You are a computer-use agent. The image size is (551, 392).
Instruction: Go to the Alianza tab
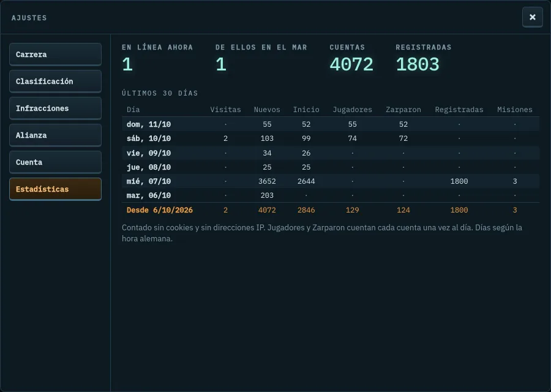[55, 135]
